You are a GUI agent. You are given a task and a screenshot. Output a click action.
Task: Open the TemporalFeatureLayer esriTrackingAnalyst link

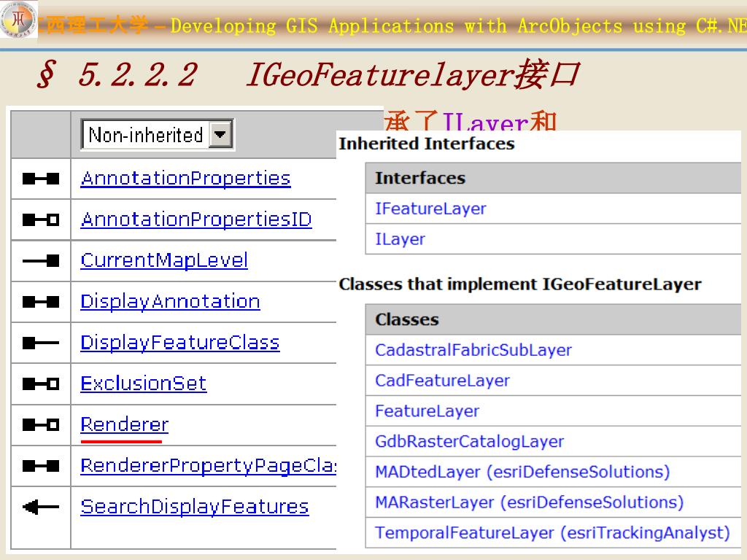click(552, 533)
